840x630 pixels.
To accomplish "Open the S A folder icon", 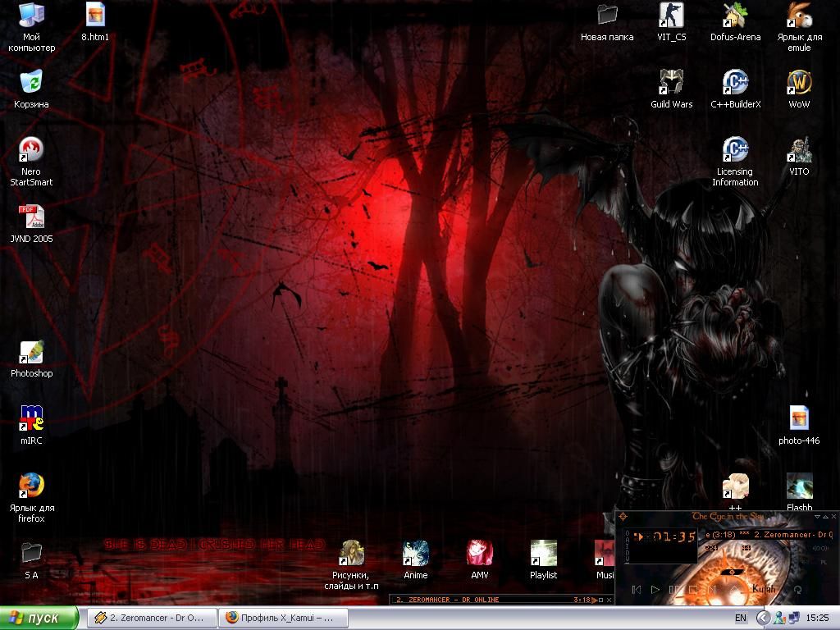I will point(31,560).
